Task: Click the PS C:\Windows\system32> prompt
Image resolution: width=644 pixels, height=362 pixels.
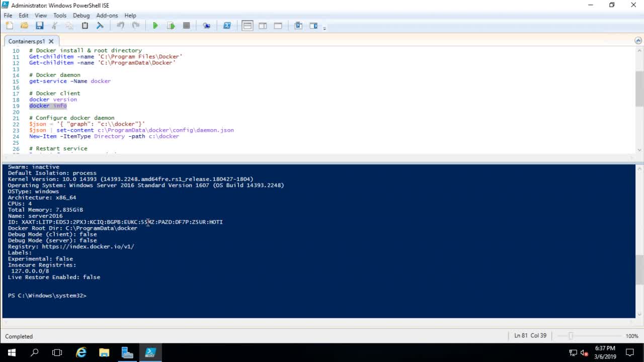Action: pyautogui.click(x=47, y=296)
